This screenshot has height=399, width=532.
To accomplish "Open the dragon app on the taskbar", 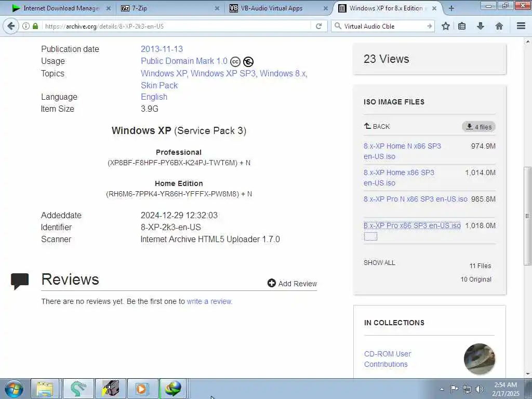I will (78, 389).
